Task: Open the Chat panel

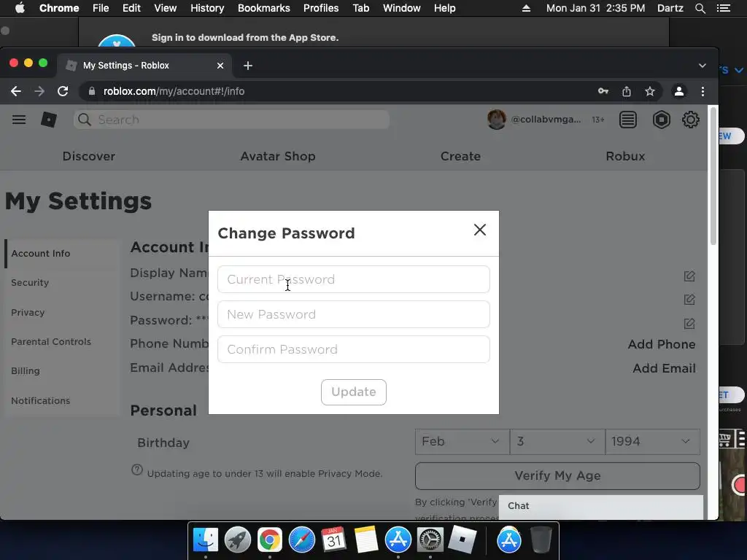Action: point(601,506)
